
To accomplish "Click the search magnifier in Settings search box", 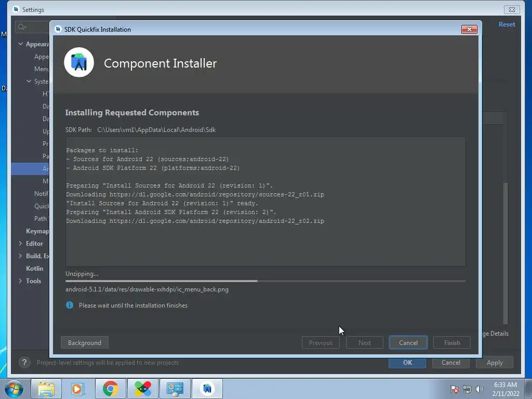I will pyautogui.click(x=22, y=27).
